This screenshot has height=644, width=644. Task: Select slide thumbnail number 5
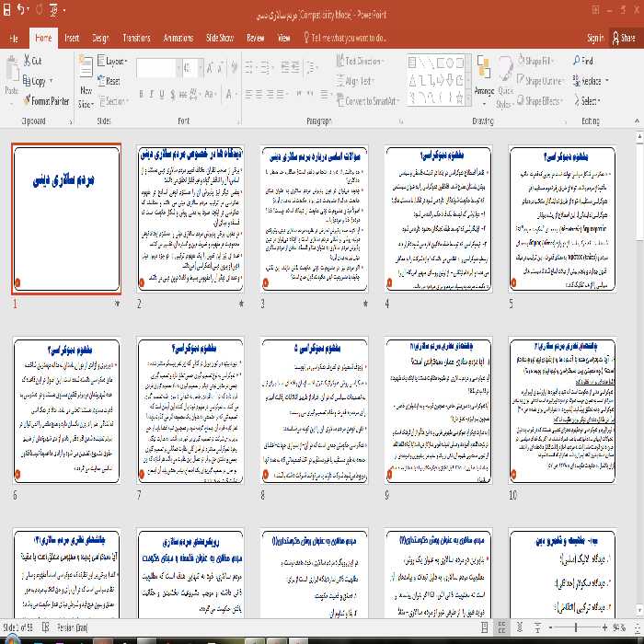[x=562, y=219]
